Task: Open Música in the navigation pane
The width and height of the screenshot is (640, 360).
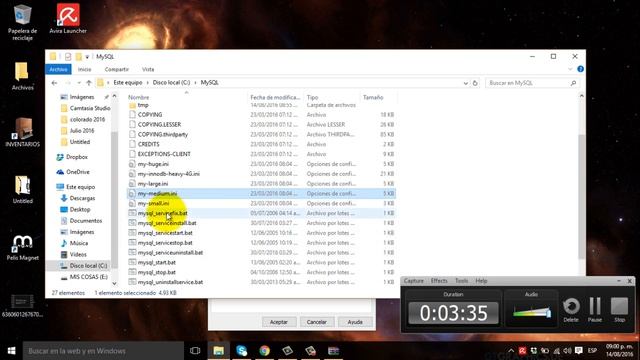Action: coord(78,243)
